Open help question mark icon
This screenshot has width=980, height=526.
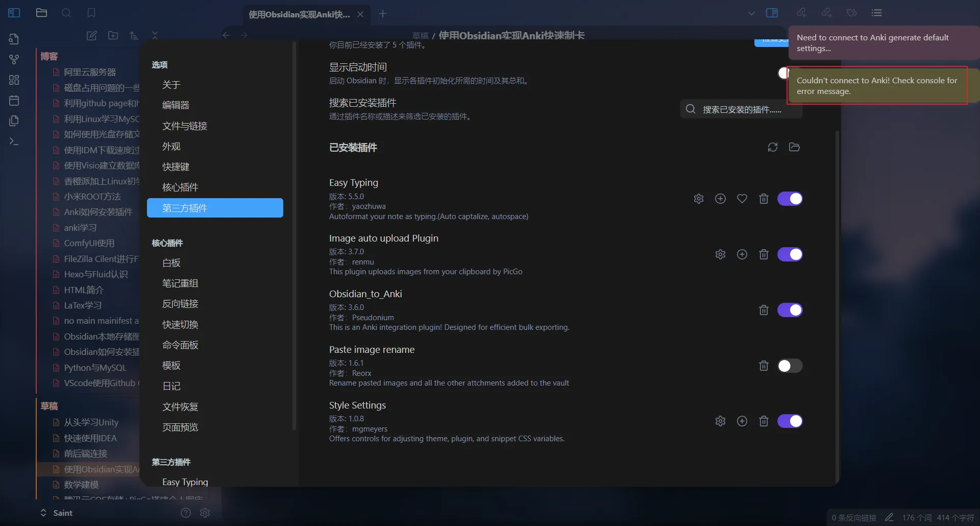[x=186, y=513]
